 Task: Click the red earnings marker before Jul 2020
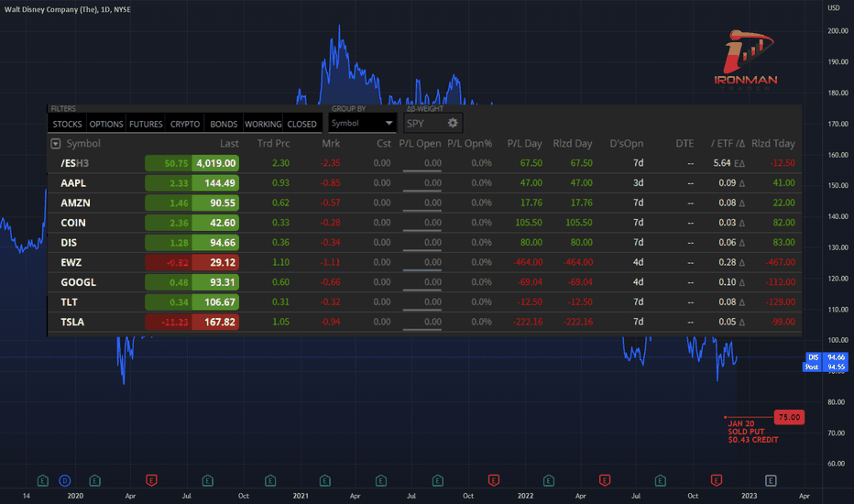151,480
